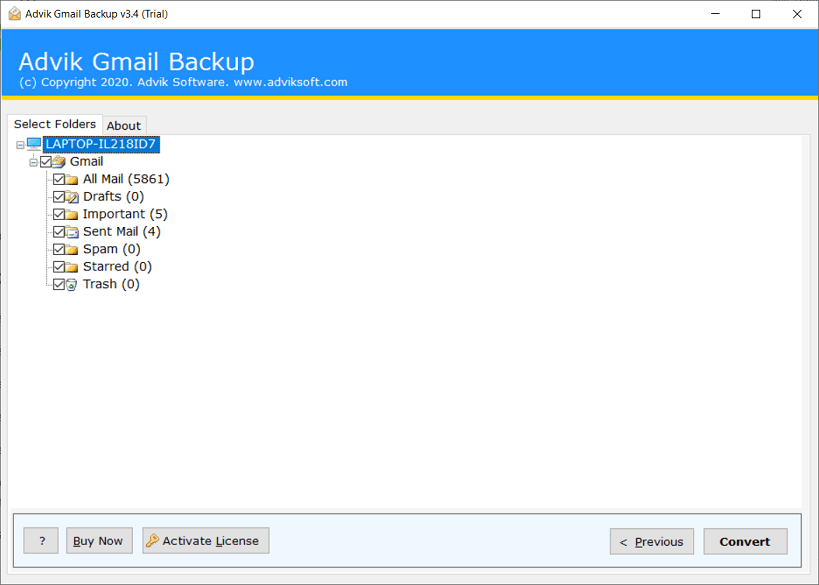Viewport: 819px width, 585px height.
Task: Uncheck the Important (5) checkbox
Action: pyautogui.click(x=58, y=215)
